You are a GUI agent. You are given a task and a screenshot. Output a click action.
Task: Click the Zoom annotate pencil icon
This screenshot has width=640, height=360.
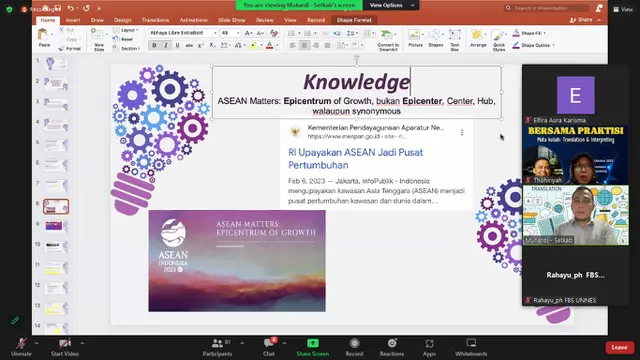pos(15,320)
